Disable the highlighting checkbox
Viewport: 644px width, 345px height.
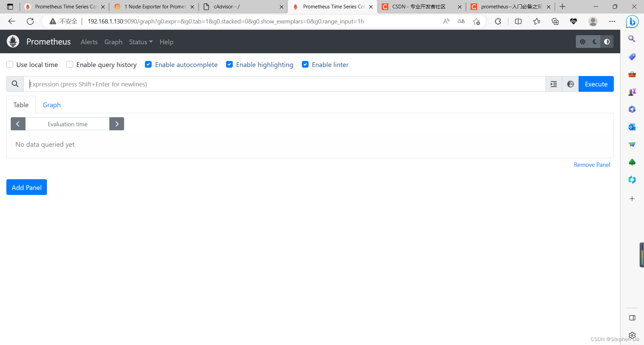pyautogui.click(x=229, y=65)
